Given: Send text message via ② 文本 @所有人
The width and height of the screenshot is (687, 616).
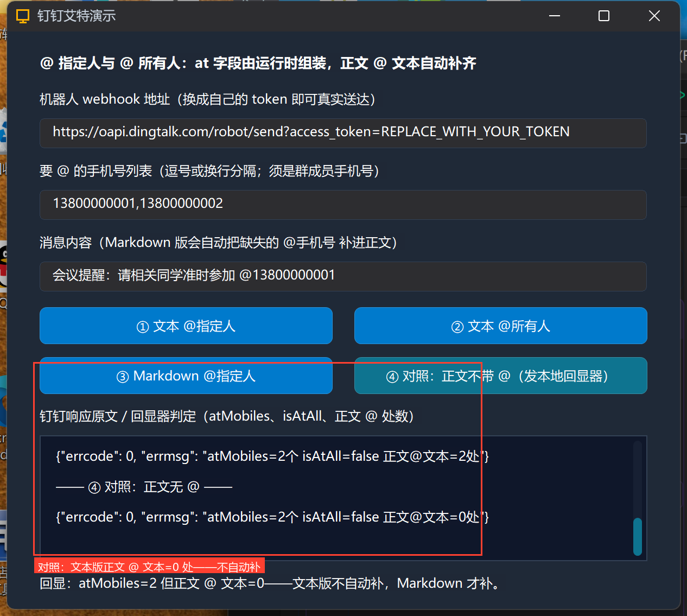Looking at the screenshot, I should pos(500,326).
